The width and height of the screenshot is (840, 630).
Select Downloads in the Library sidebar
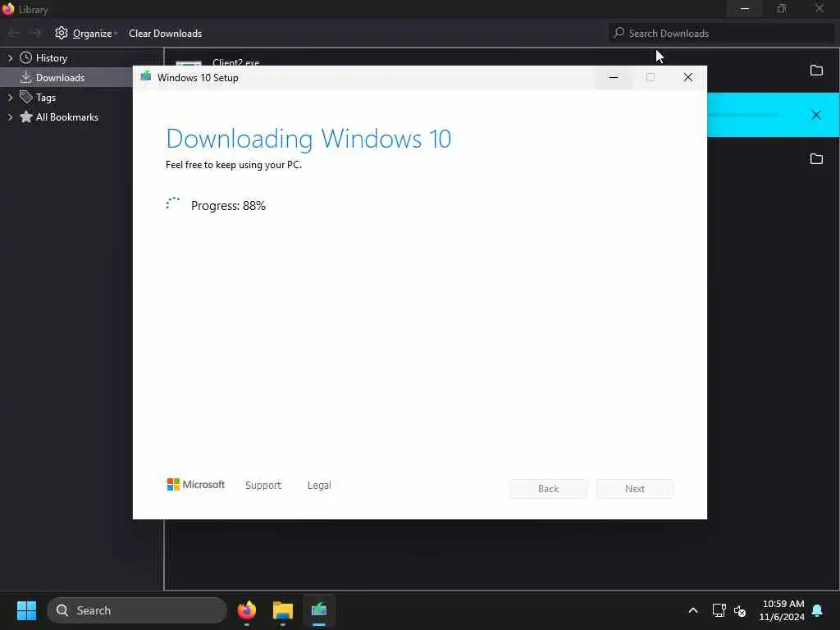[x=60, y=78]
